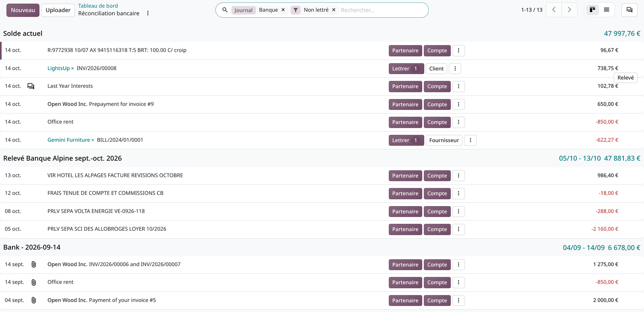Remove the Non lettré filter facet
Screen dimensions: 644x312
(x=334, y=10)
